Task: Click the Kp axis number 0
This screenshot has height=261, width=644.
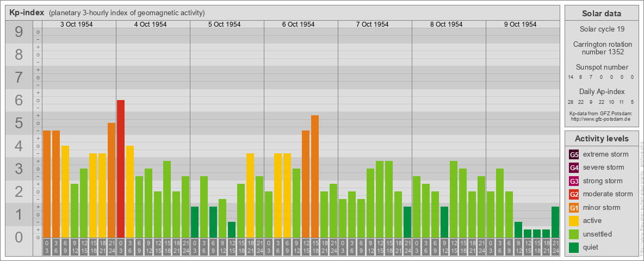Action: click(19, 237)
